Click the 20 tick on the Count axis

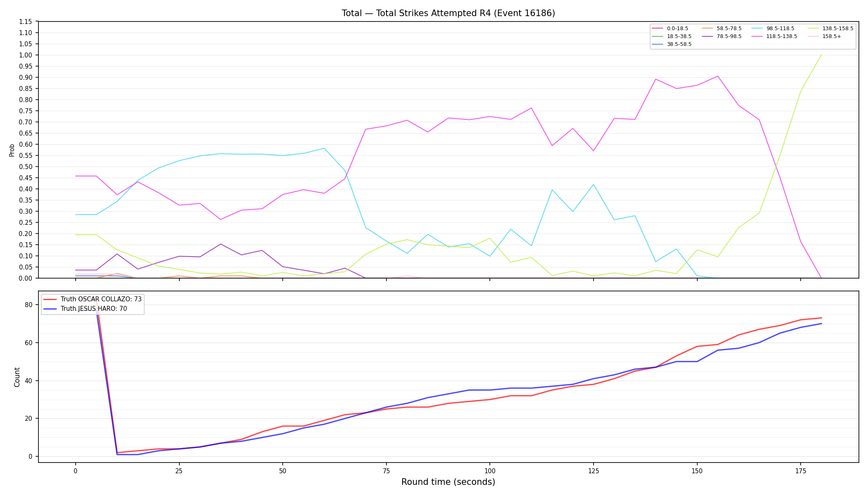(x=29, y=419)
